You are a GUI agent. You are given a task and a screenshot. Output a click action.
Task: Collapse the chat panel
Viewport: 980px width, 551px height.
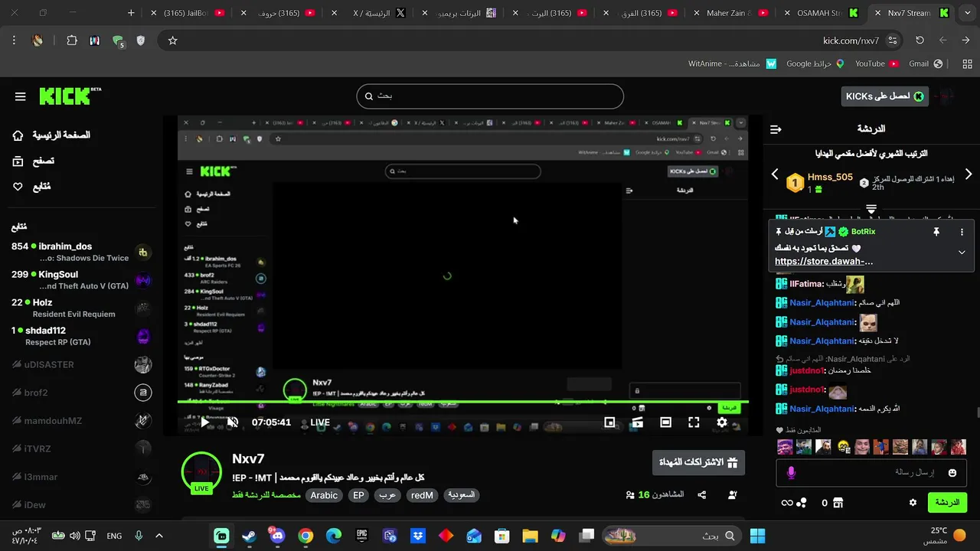click(776, 129)
